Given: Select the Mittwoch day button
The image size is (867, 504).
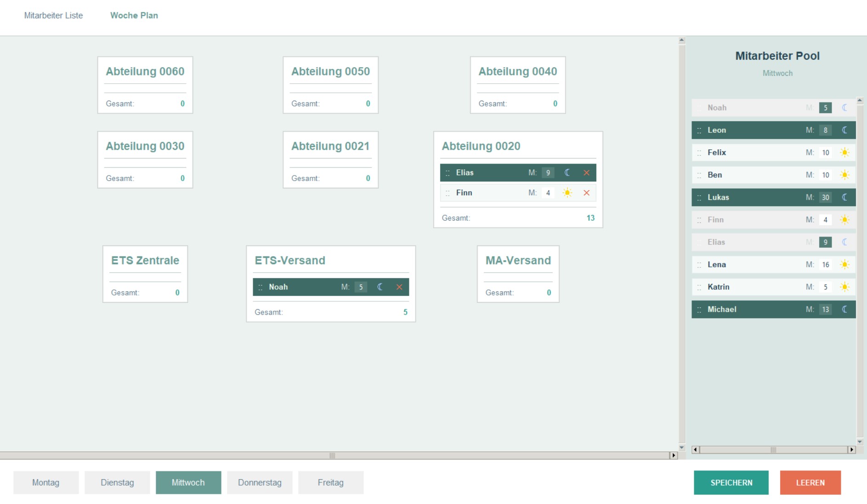Looking at the screenshot, I should 188,482.
